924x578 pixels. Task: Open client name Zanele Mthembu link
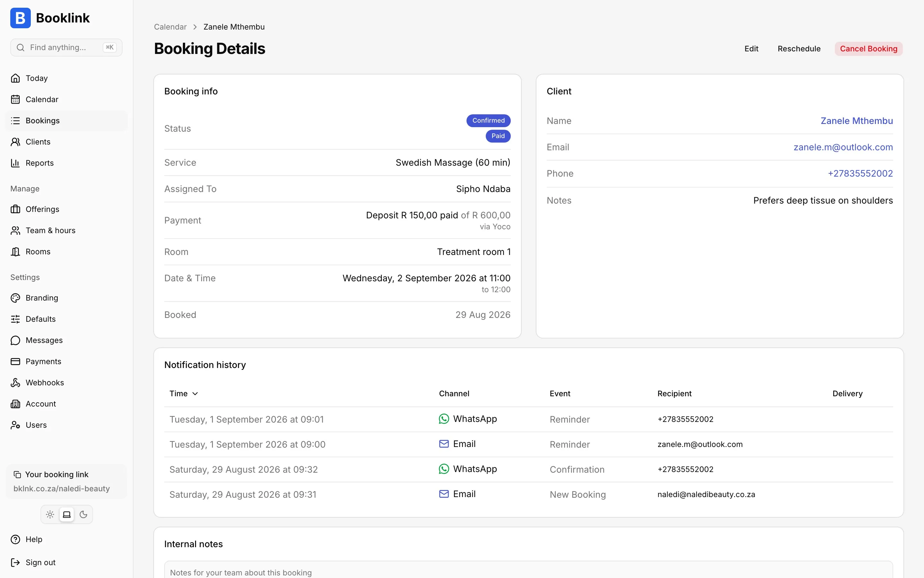click(856, 121)
